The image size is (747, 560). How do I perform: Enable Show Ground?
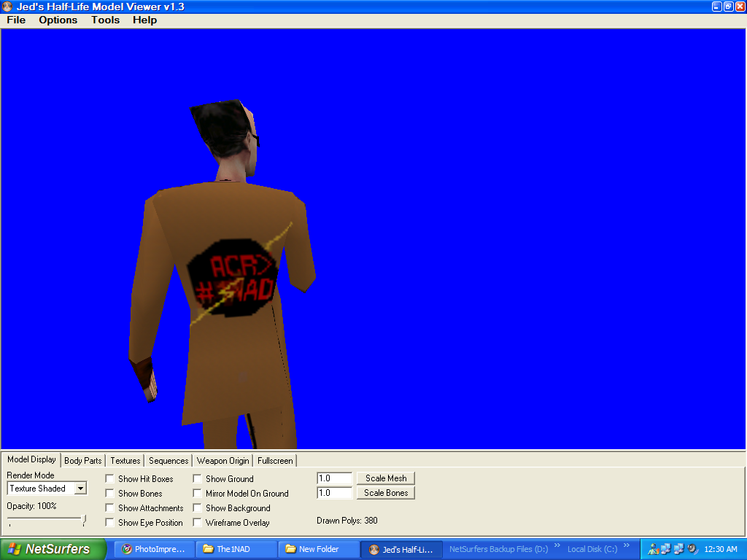click(197, 478)
